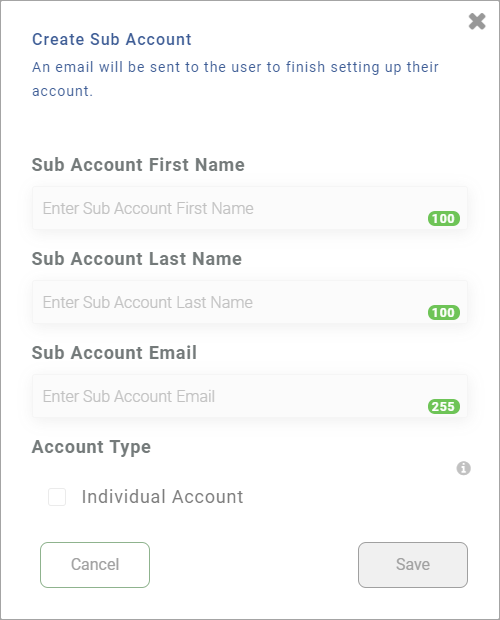
Task: Focus the Sub Account Email field
Action: tap(250, 396)
